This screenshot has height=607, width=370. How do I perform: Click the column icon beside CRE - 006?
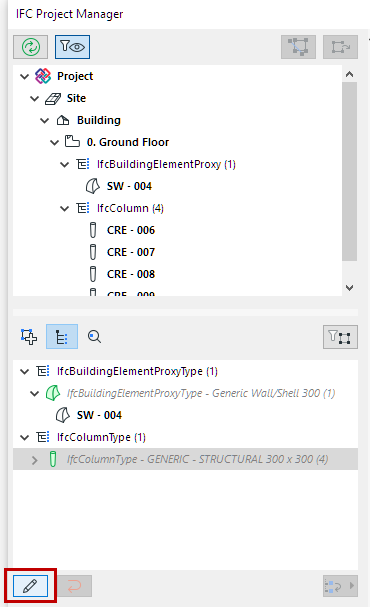tap(93, 230)
